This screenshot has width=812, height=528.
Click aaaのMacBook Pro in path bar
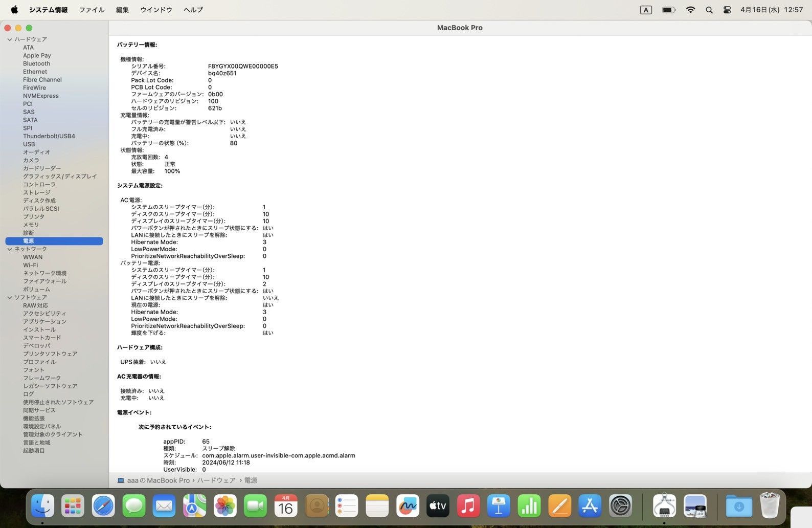(x=153, y=480)
